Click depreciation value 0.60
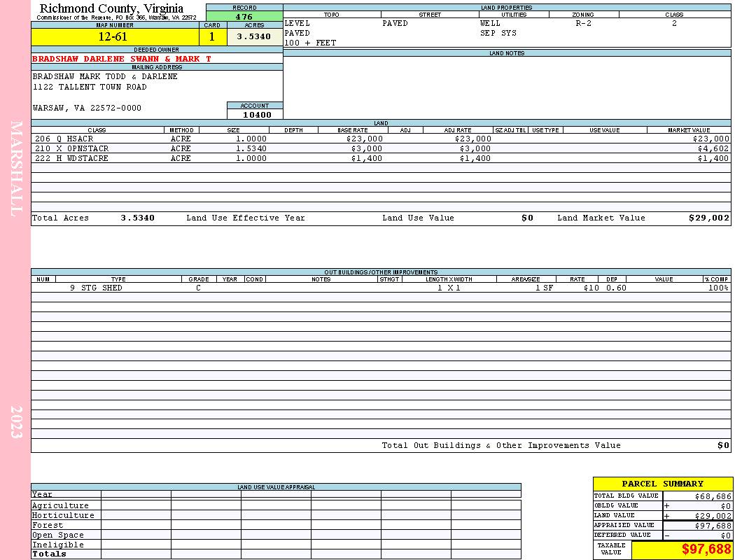Screen dimensions: 735x560 pos(617,288)
